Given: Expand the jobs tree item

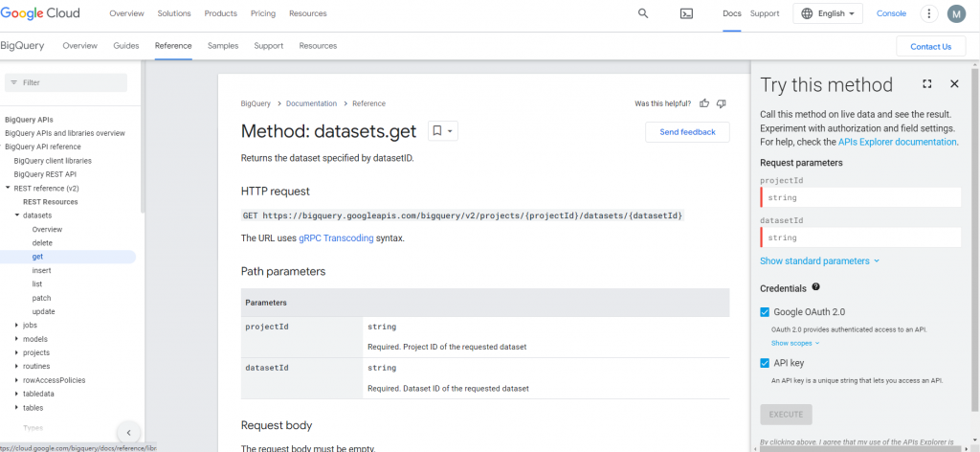Looking at the screenshot, I should point(17,326).
